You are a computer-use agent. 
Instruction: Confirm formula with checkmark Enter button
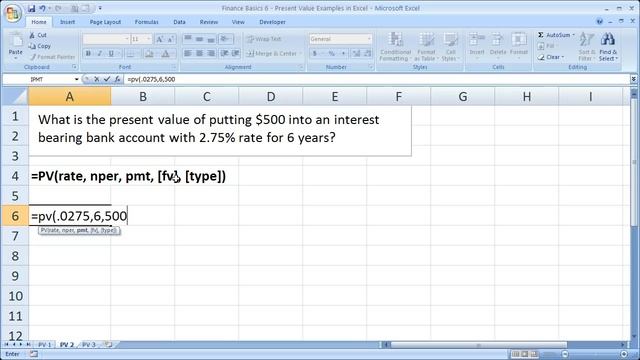[x=107, y=79]
